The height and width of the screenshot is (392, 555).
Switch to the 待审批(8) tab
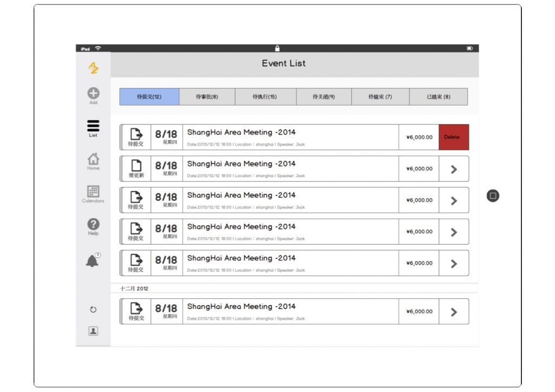click(x=207, y=97)
